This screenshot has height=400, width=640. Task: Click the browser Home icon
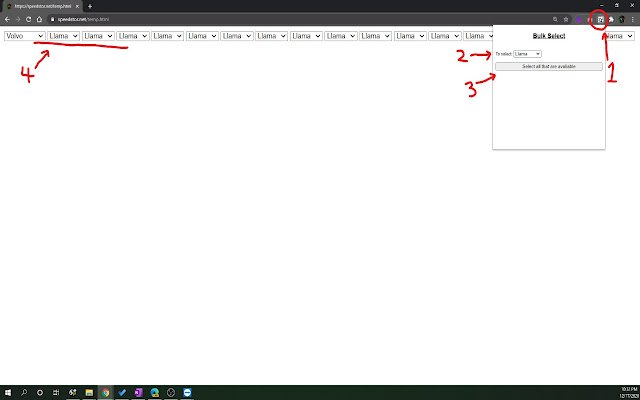click(x=39, y=19)
